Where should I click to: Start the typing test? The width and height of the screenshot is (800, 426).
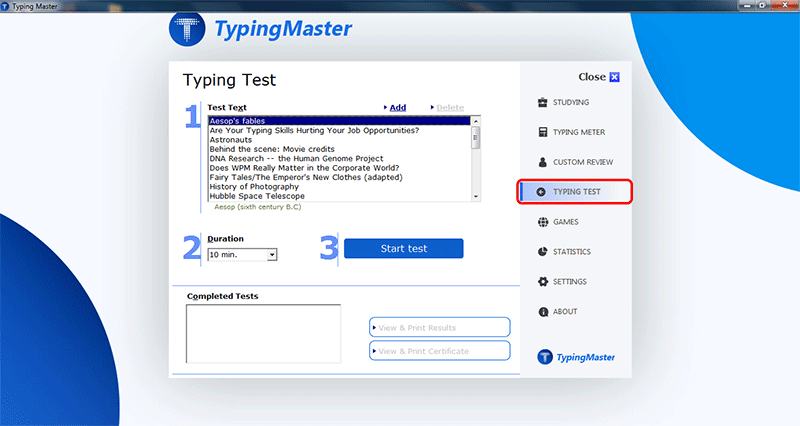pyautogui.click(x=404, y=248)
